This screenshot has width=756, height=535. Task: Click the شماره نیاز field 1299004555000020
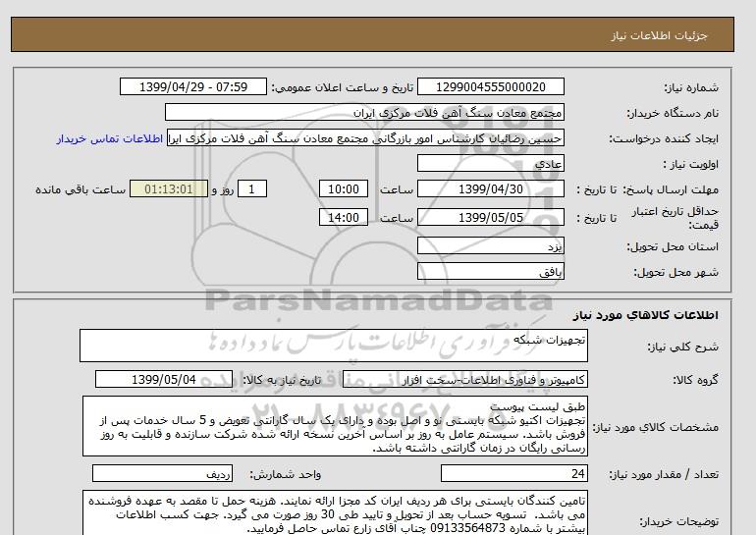[x=490, y=86]
